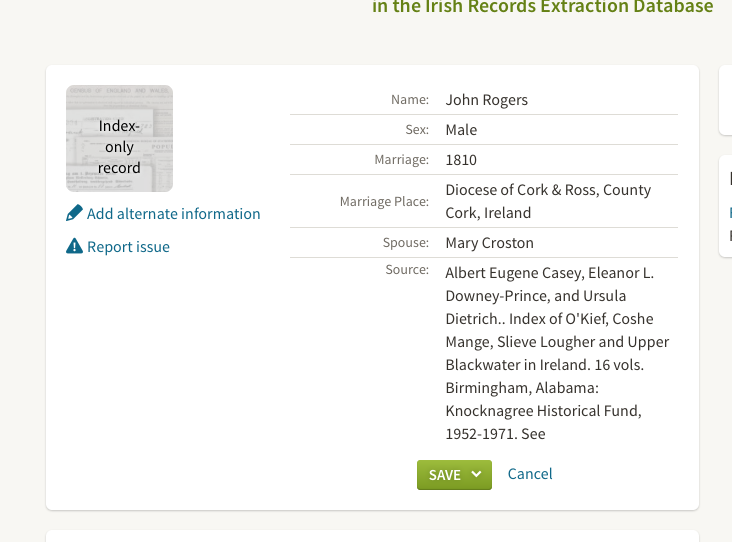
Task: Click the Index-only record thumbnail
Action: (x=119, y=139)
